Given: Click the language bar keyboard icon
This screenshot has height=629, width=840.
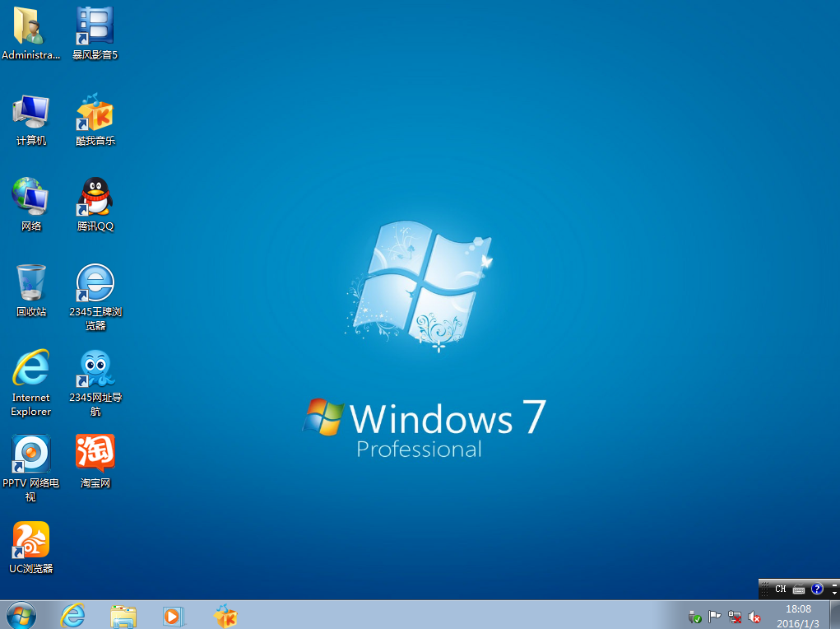Looking at the screenshot, I should tap(799, 589).
